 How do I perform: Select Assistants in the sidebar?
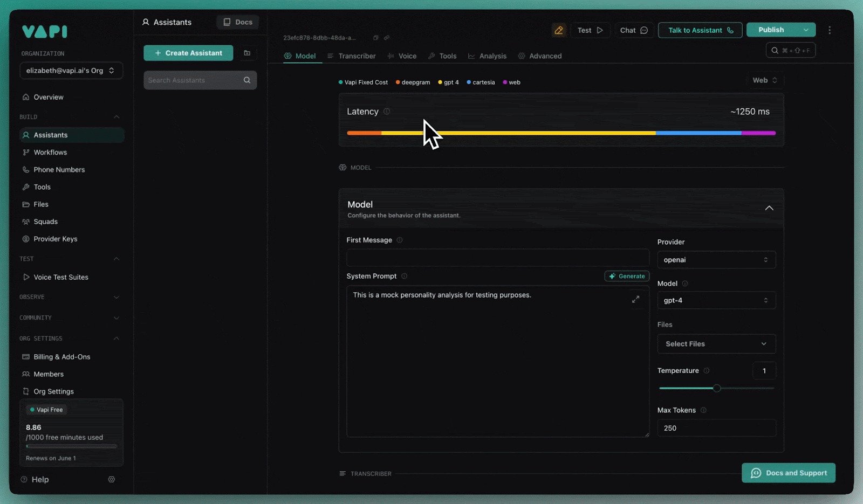[x=72, y=135]
